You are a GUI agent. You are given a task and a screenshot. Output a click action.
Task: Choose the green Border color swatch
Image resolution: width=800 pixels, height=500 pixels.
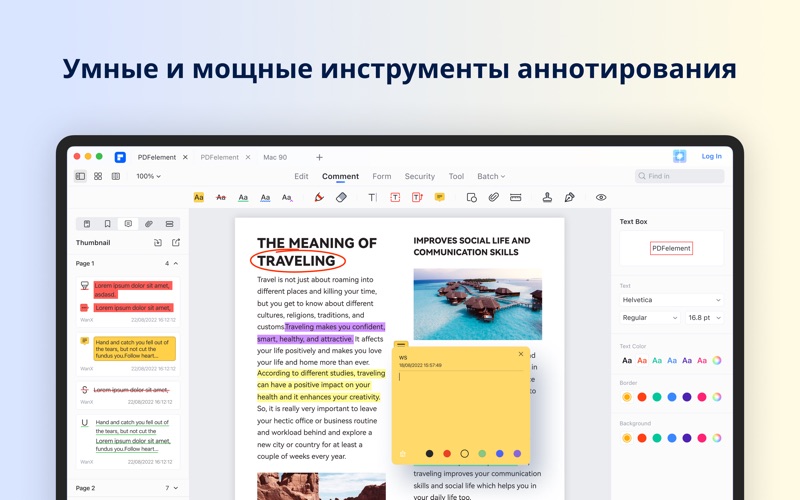657,397
